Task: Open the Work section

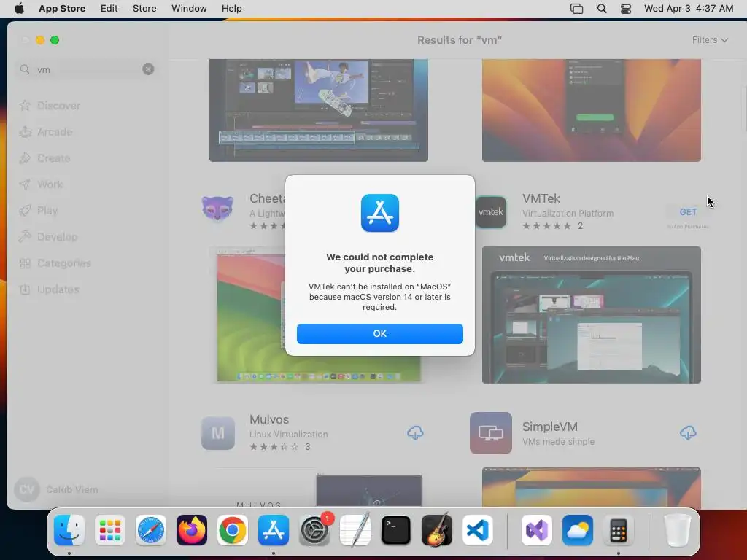Action: coord(41,184)
